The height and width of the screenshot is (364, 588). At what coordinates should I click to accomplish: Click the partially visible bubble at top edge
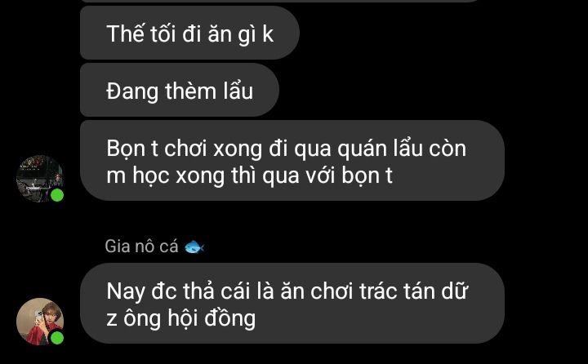(x=279, y=1)
